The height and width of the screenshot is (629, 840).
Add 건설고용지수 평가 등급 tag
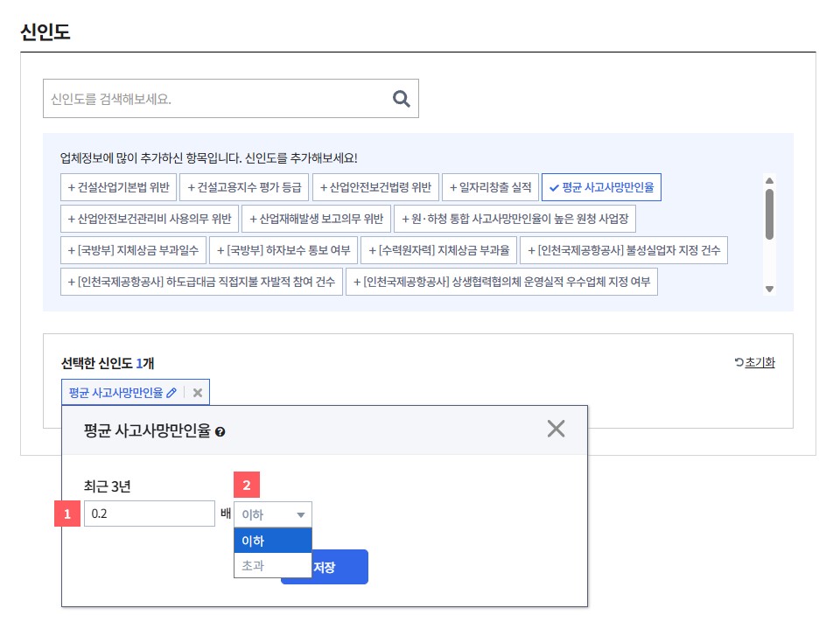[244, 187]
